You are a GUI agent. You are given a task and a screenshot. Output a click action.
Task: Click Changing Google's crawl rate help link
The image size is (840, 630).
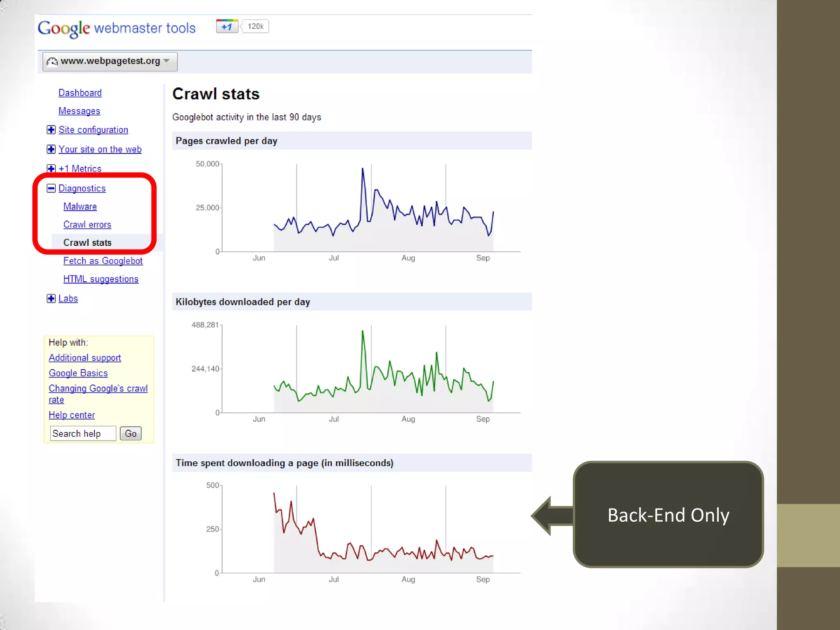click(x=98, y=389)
